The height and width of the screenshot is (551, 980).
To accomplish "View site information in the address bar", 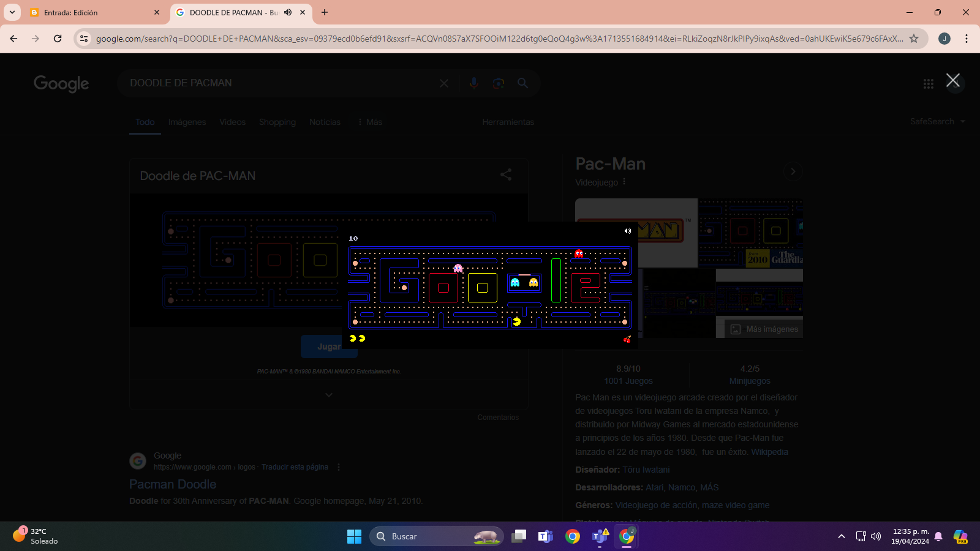I will [85, 39].
